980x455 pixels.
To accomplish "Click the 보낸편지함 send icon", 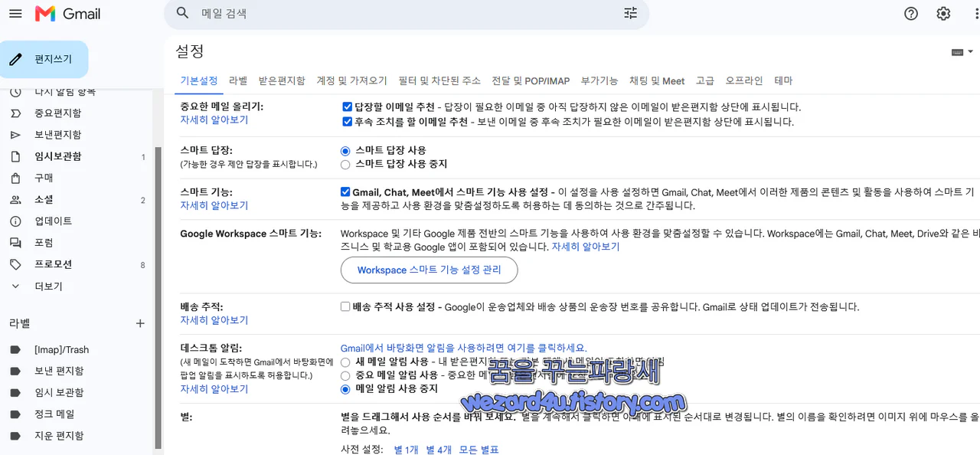I will [x=15, y=135].
